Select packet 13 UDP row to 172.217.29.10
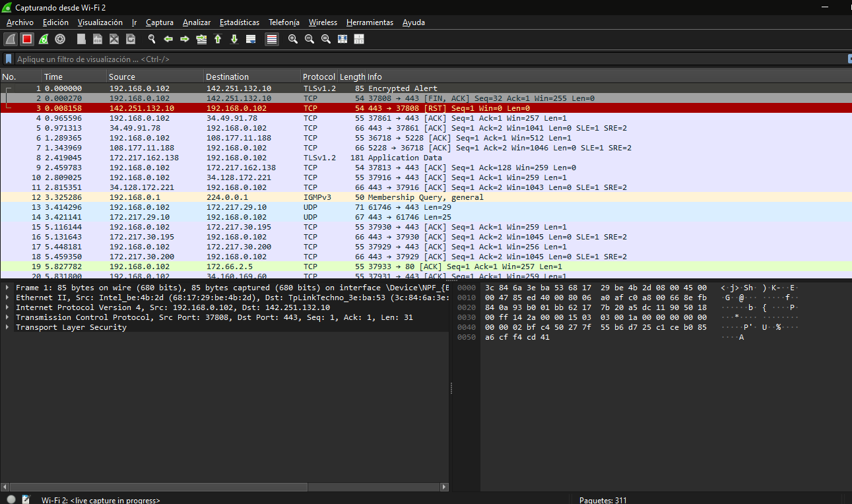The height and width of the screenshot is (504, 852). 426,206
